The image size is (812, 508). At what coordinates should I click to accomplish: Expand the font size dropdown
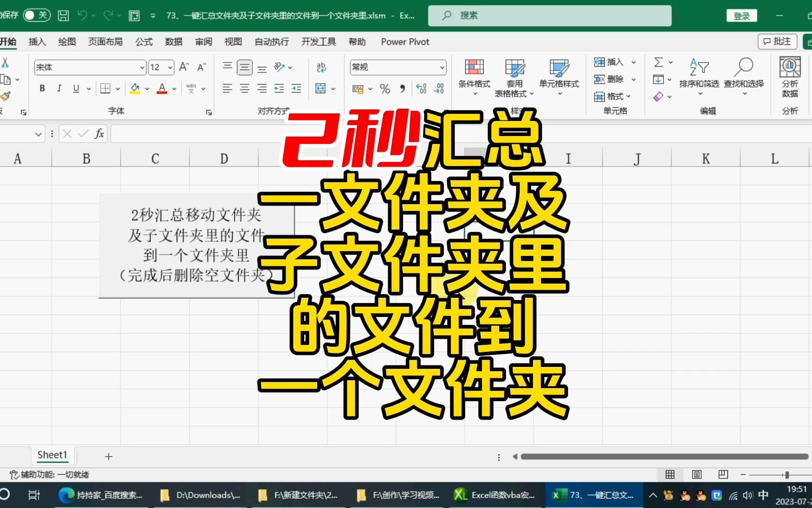point(170,67)
